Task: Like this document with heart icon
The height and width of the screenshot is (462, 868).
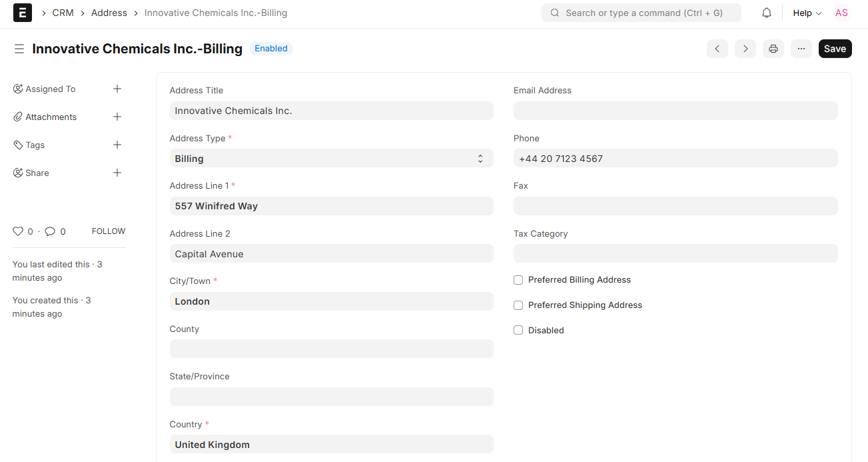Action: coord(18,231)
